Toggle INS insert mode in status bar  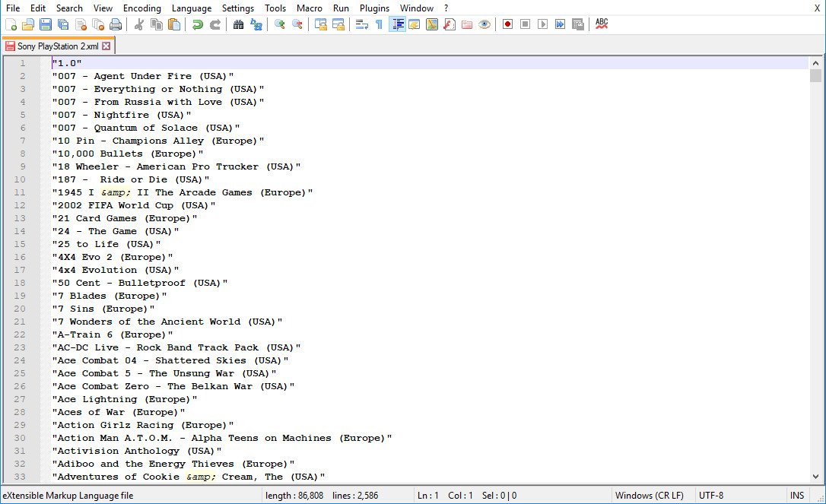(x=797, y=496)
